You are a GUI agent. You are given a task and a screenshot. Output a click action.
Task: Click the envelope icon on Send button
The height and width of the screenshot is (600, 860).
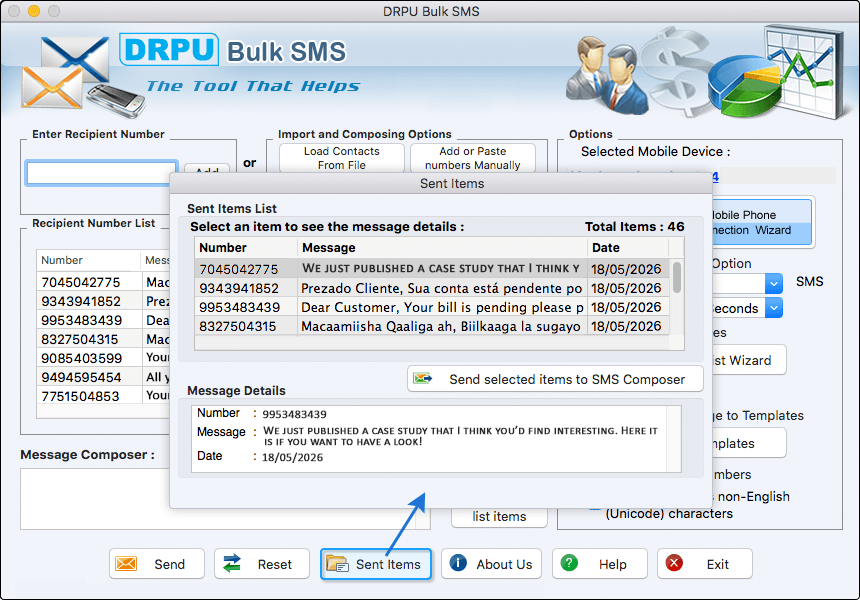126,563
